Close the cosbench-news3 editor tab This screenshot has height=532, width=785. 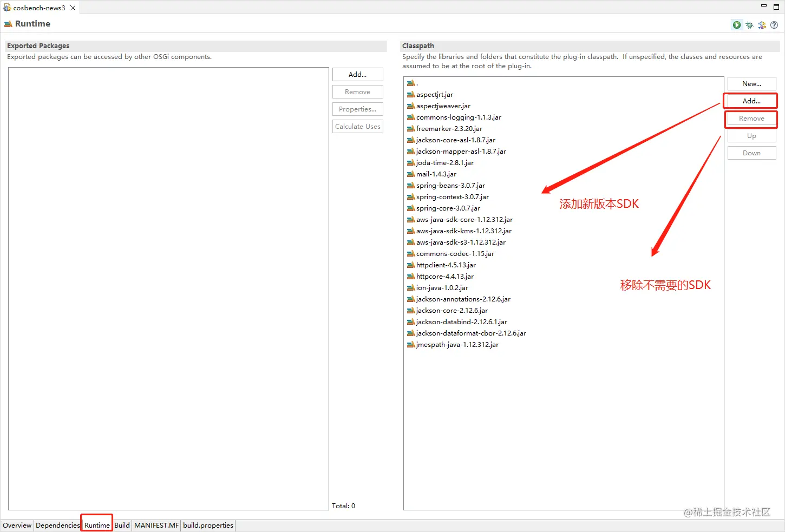tap(73, 8)
